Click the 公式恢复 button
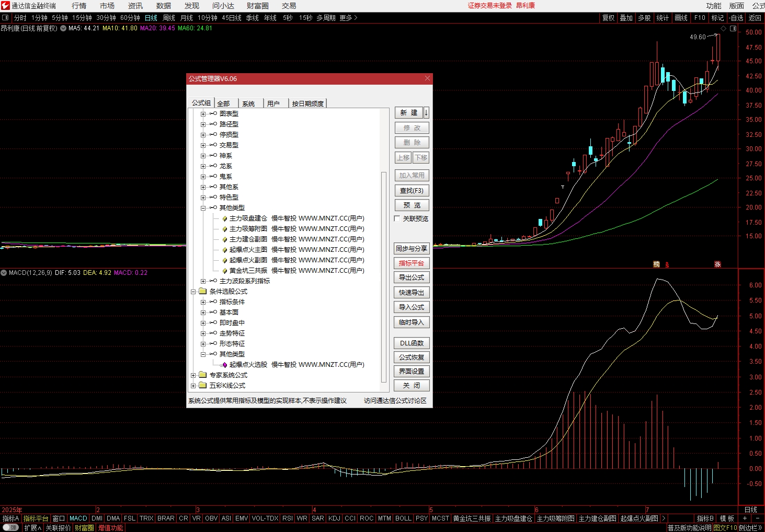 click(x=412, y=357)
